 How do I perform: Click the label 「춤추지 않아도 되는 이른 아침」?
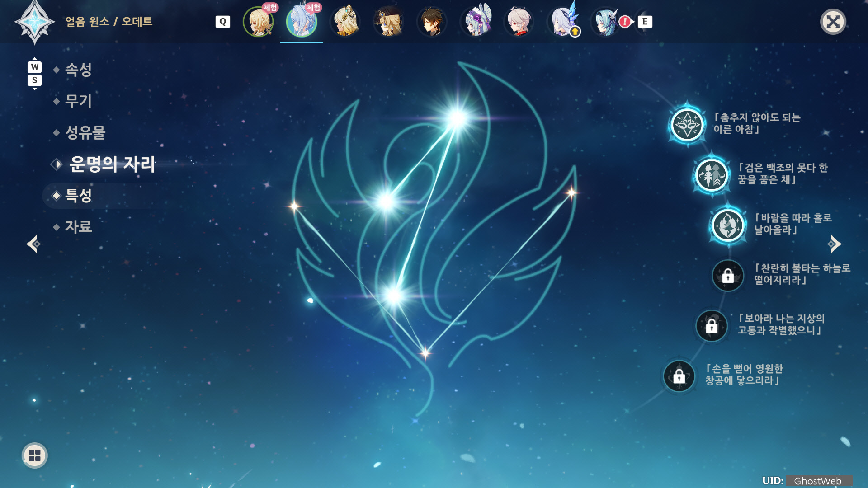point(757,123)
